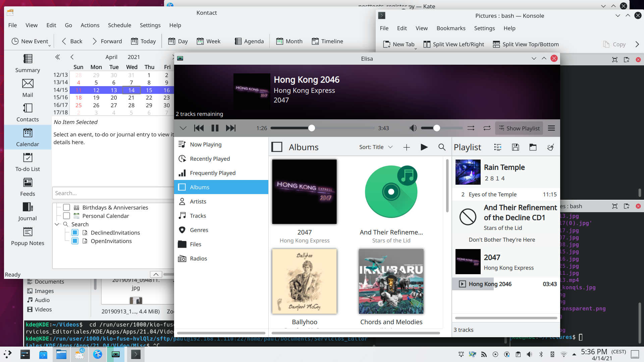Open the Bookmarks menu in Konsole

point(451,28)
